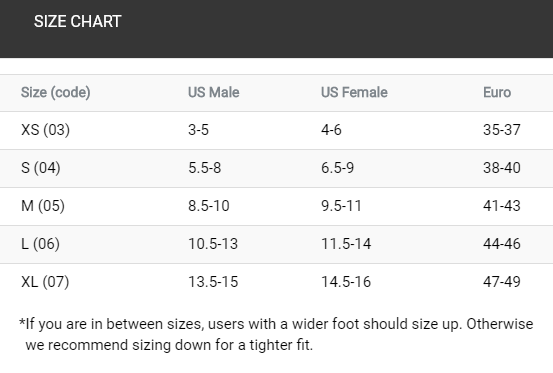Click the US Male column header

pyautogui.click(x=214, y=92)
